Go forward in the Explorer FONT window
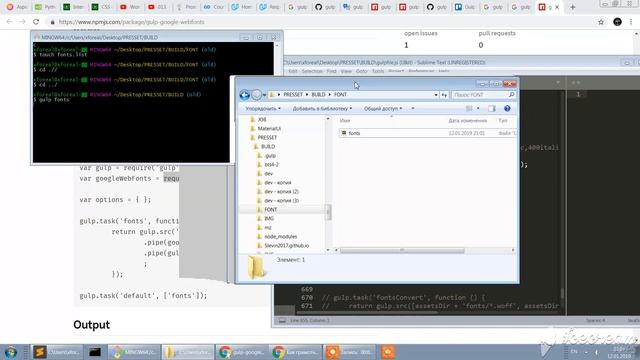The height and width of the screenshot is (360, 640). pyautogui.click(x=256, y=95)
